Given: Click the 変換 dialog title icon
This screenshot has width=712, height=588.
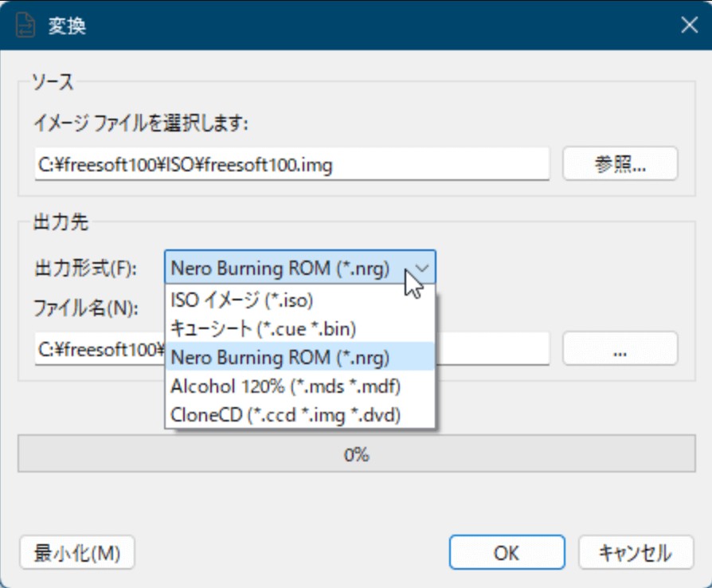Looking at the screenshot, I should (x=25, y=25).
